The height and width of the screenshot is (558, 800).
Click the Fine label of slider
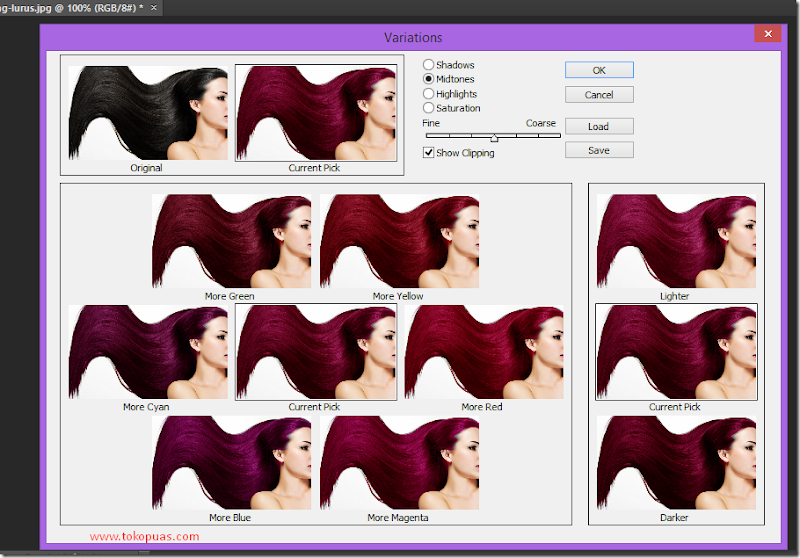(431, 123)
